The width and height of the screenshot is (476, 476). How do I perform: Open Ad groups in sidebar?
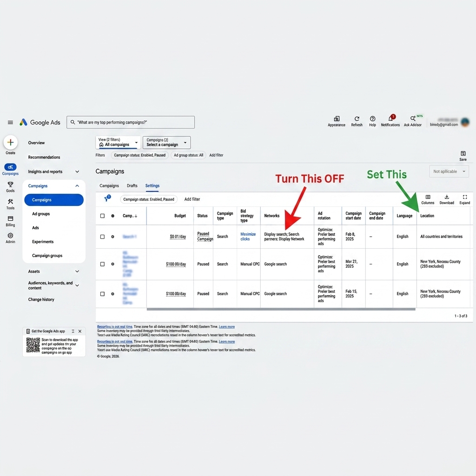[41, 214]
